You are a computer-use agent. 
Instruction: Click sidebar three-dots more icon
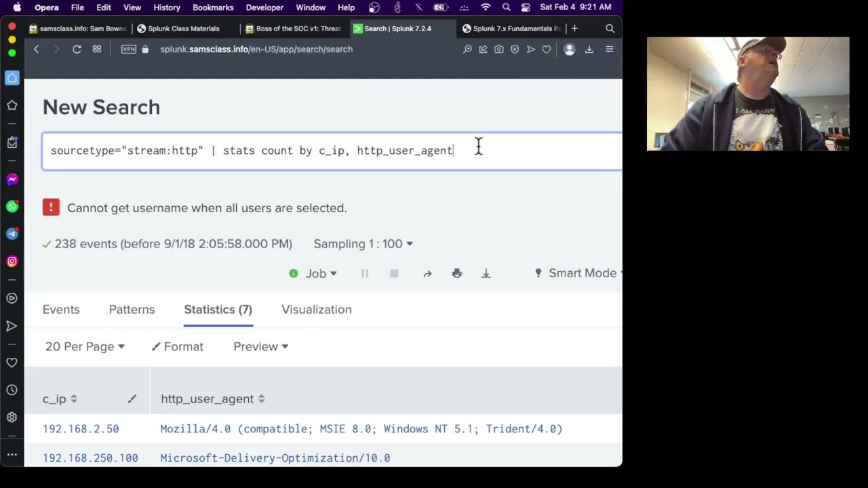12,455
